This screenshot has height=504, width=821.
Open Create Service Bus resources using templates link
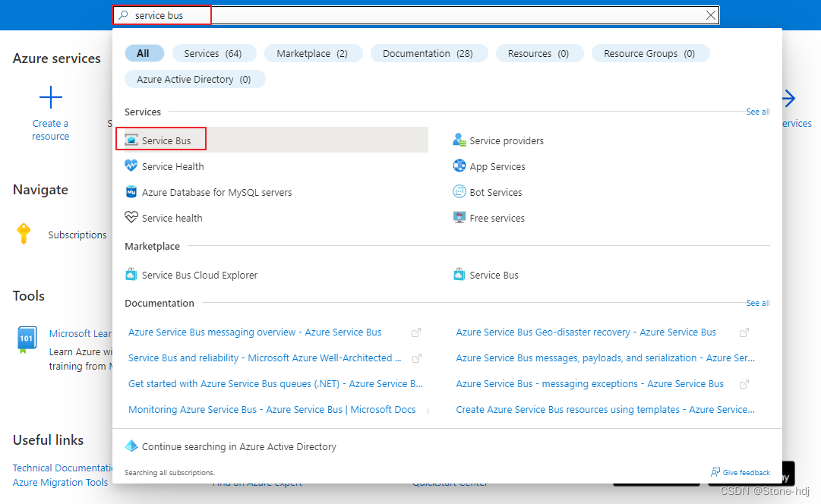(x=605, y=409)
